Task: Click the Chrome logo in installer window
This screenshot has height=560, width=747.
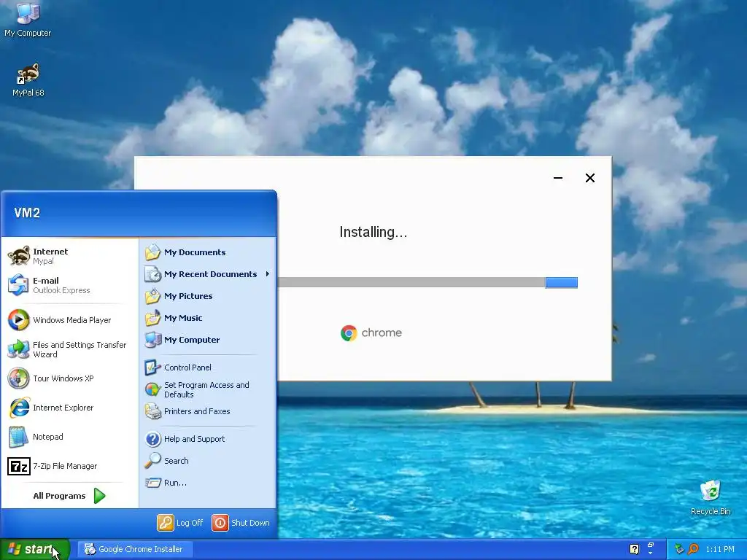Action: [349, 332]
